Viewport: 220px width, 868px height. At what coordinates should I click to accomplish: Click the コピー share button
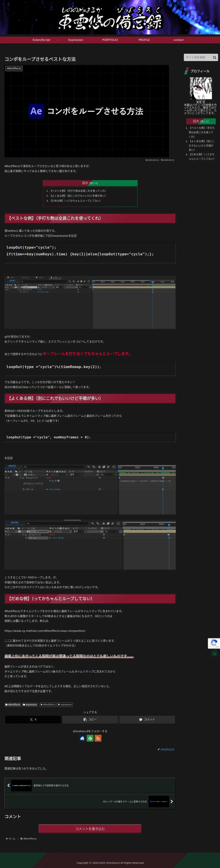90,719
